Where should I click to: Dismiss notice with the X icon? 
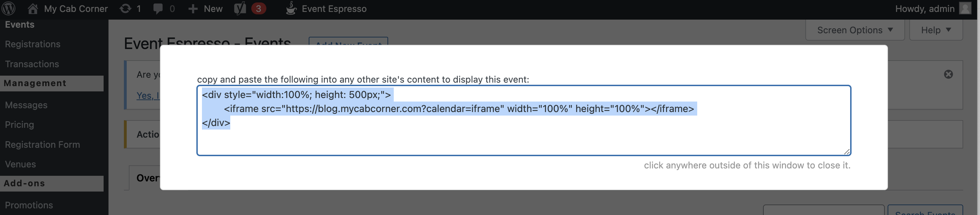tap(948, 74)
